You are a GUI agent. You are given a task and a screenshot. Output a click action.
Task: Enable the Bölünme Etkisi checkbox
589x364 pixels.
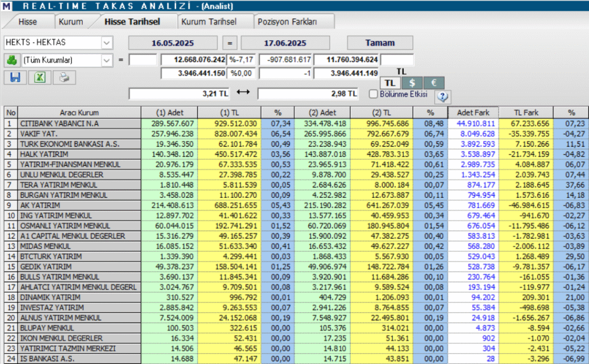[x=373, y=94]
